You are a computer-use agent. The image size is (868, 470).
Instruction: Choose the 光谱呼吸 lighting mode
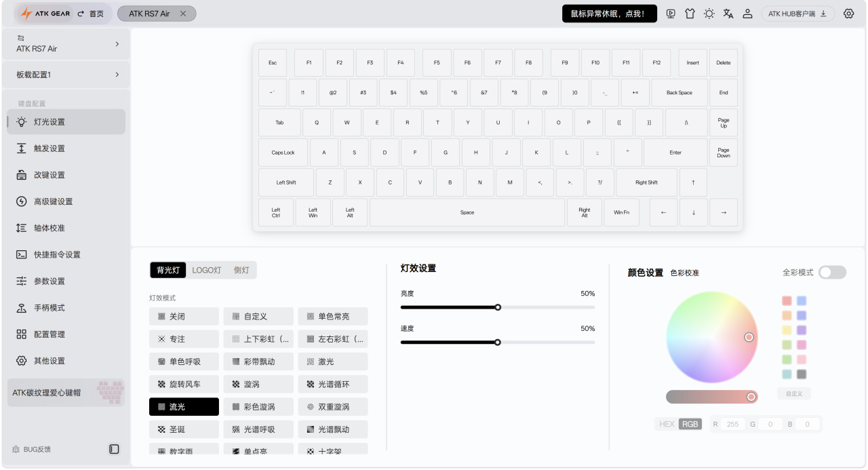pos(258,429)
